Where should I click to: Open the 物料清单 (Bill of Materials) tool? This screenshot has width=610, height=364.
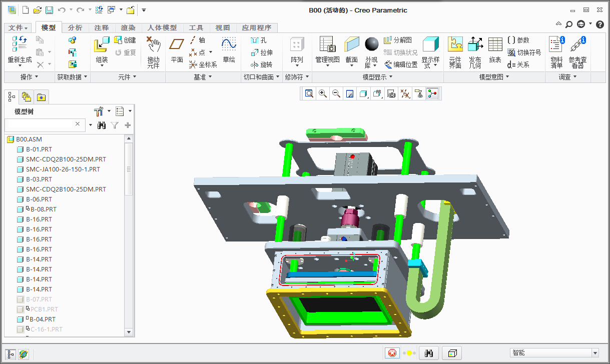point(556,52)
